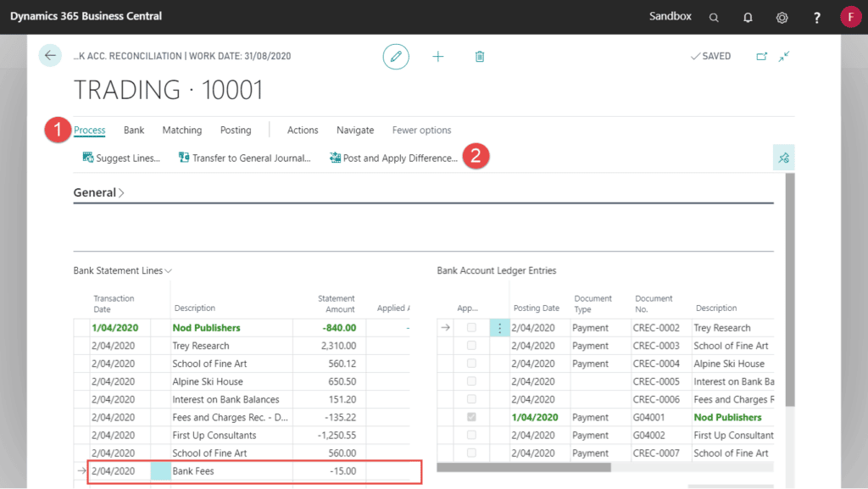Viewport: 868px width, 489px height.
Task: Click the plus icon to create new record
Action: click(x=437, y=56)
